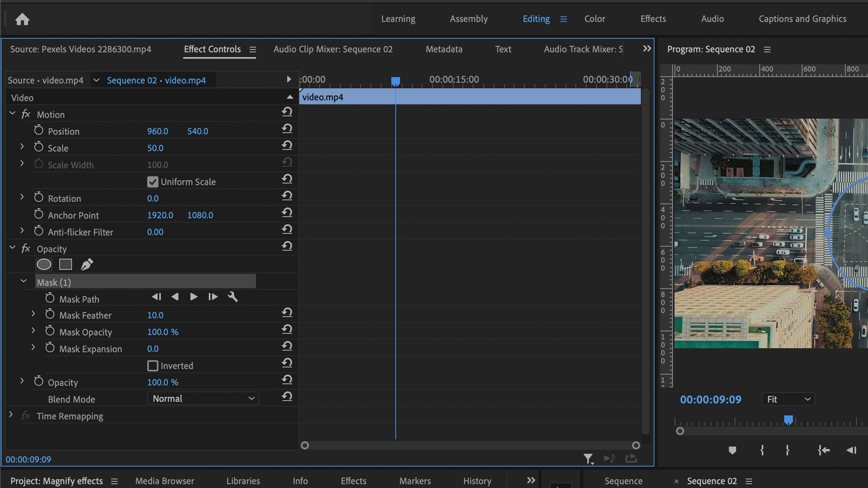Toggle animation stopwatch for Mask Feather
The image size is (868, 488).
pos(50,314)
